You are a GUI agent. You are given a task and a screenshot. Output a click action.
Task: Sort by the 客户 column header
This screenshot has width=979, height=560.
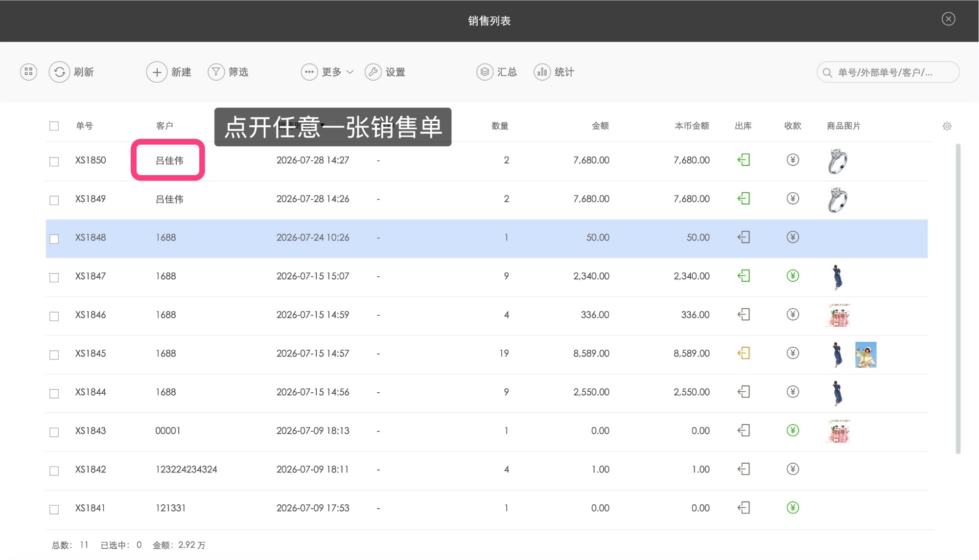[164, 126]
